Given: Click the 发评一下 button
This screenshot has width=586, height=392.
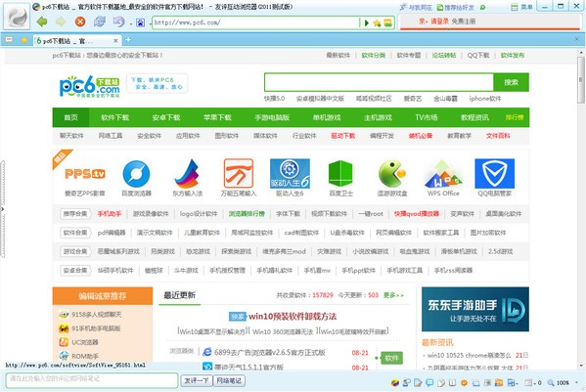Looking at the screenshot, I should click(x=196, y=381).
